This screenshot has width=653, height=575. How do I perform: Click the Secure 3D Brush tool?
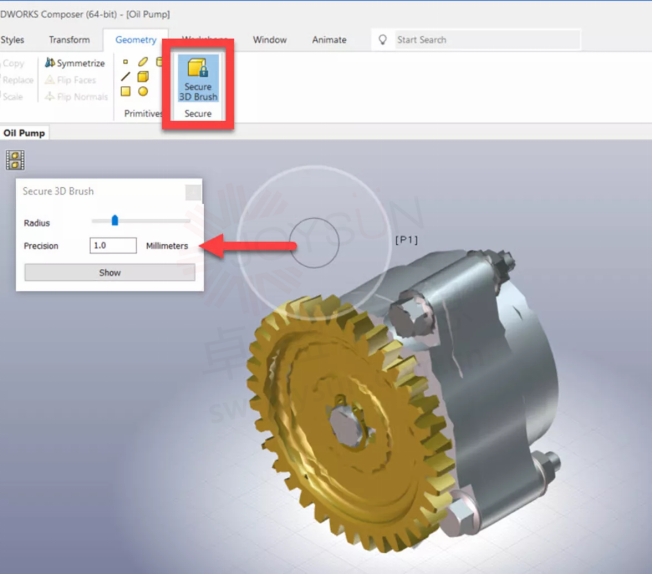coord(198,78)
